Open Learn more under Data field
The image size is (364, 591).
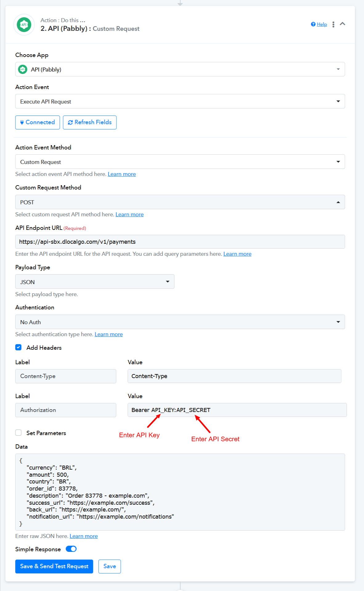(x=84, y=536)
